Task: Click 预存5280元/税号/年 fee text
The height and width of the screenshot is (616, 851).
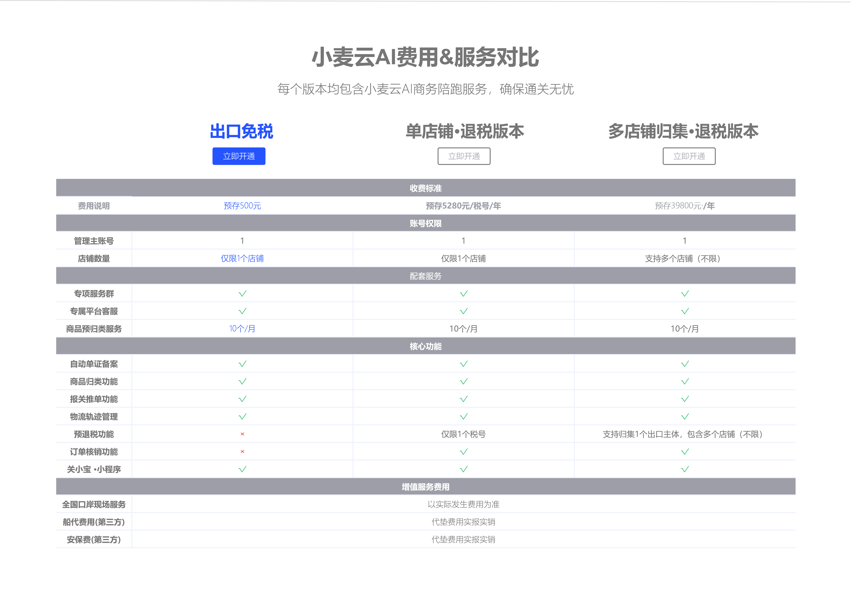Action: 463,206
